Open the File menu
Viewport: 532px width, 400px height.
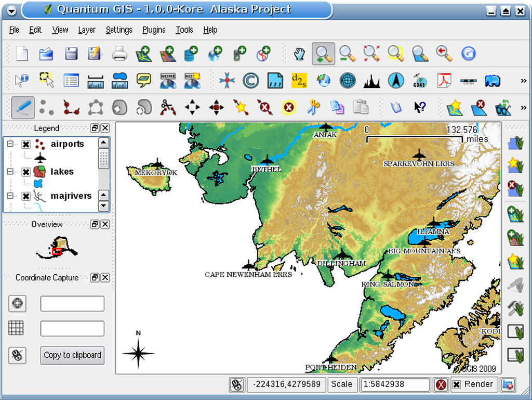click(x=14, y=30)
